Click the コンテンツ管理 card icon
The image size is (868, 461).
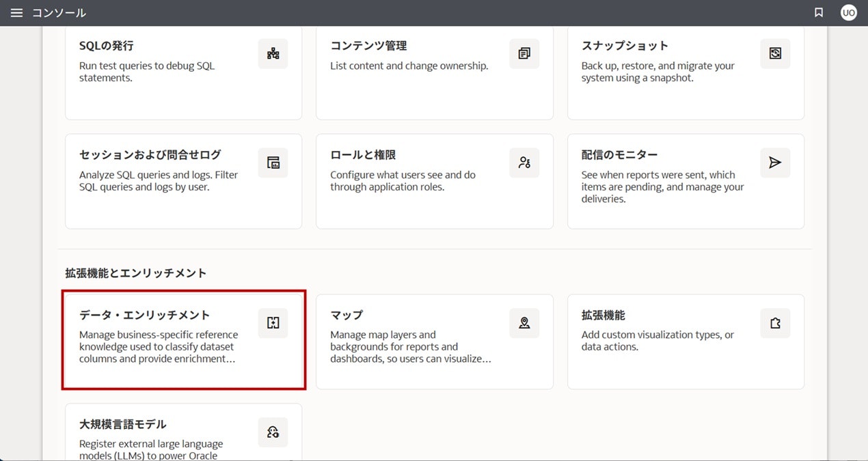coord(524,54)
